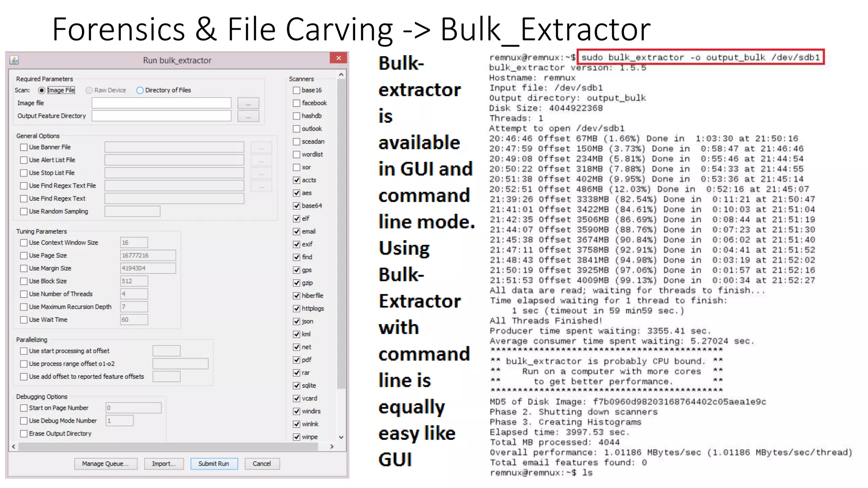Uncheck the sqlite scanner
The image size is (868, 488).
[x=297, y=386]
